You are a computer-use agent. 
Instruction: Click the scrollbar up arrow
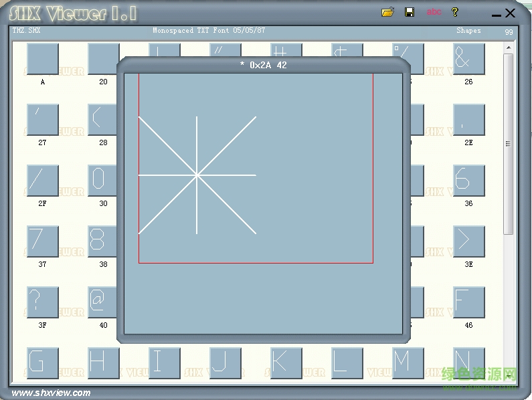(509, 47)
